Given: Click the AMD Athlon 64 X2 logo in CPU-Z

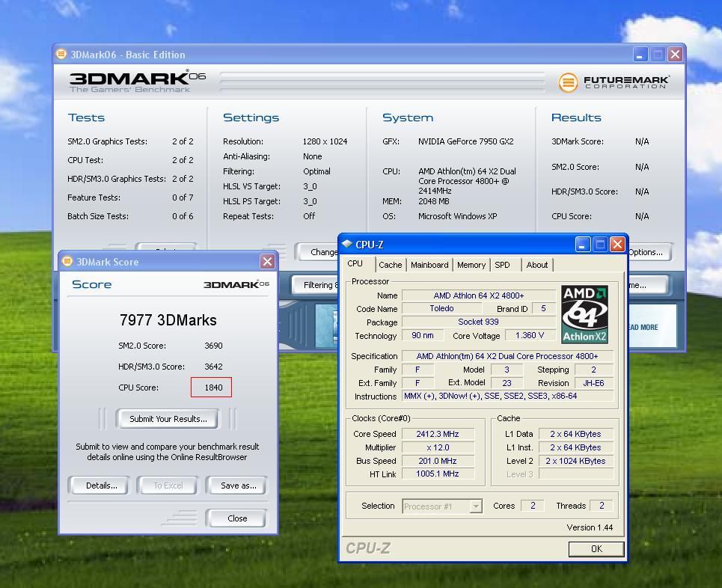Looking at the screenshot, I should tap(584, 314).
